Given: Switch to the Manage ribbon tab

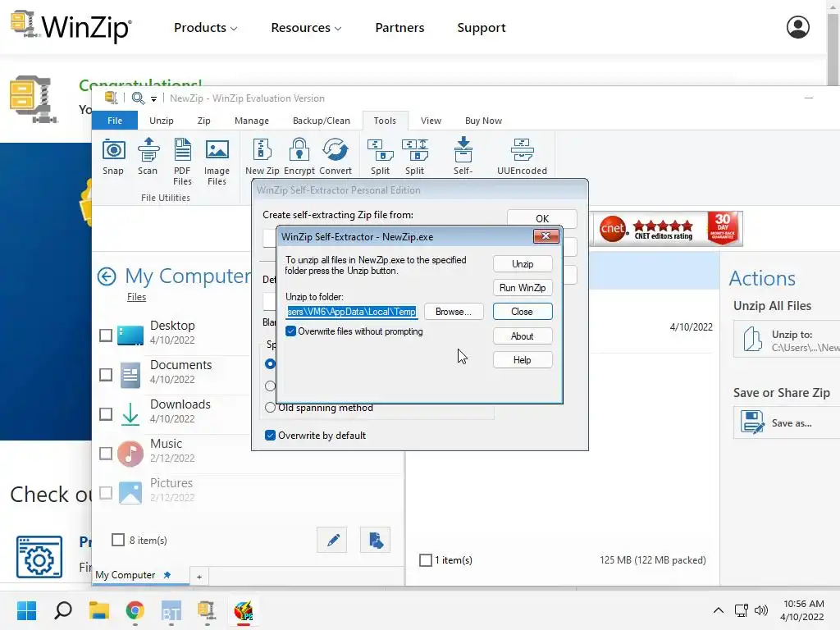Looking at the screenshot, I should click(x=252, y=121).
